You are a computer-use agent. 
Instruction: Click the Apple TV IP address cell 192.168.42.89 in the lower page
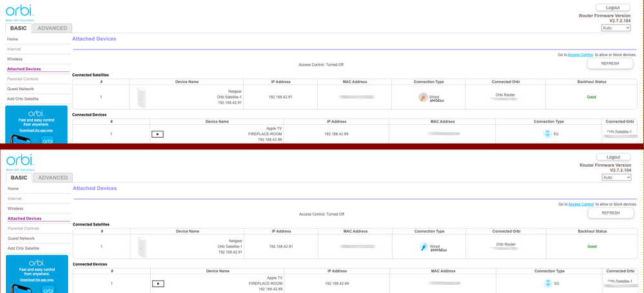point(337,283)
